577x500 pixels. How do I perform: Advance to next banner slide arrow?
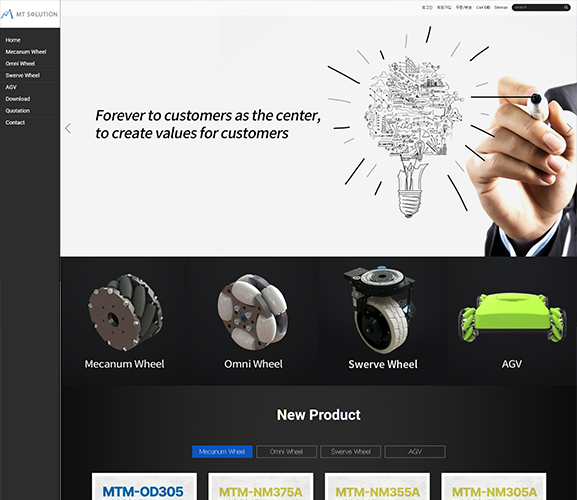pyautogui.click(x=569, y=128)
